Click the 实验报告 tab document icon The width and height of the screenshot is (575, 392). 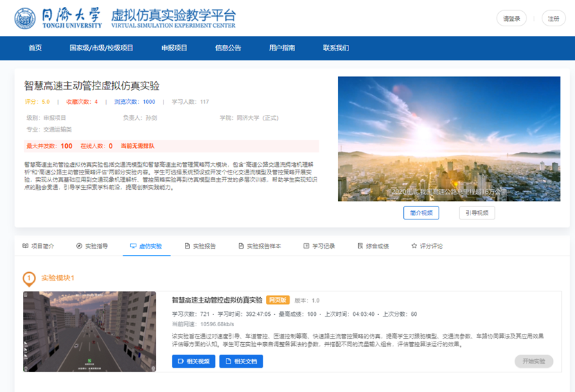(187, 246)
